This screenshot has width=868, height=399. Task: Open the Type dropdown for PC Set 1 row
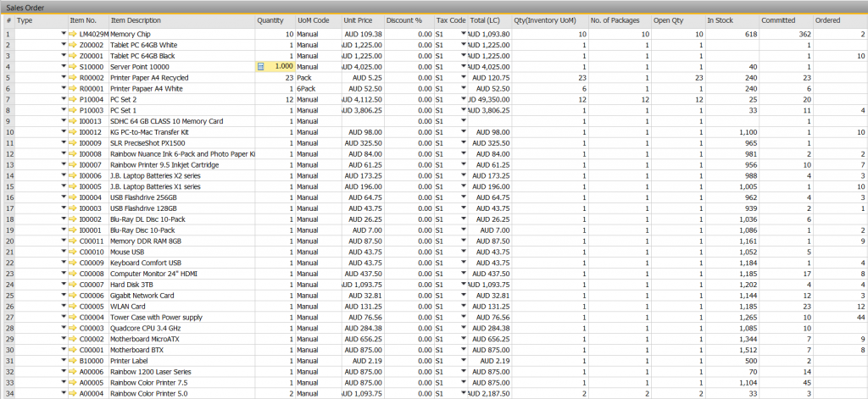click(x=63, y=110)
